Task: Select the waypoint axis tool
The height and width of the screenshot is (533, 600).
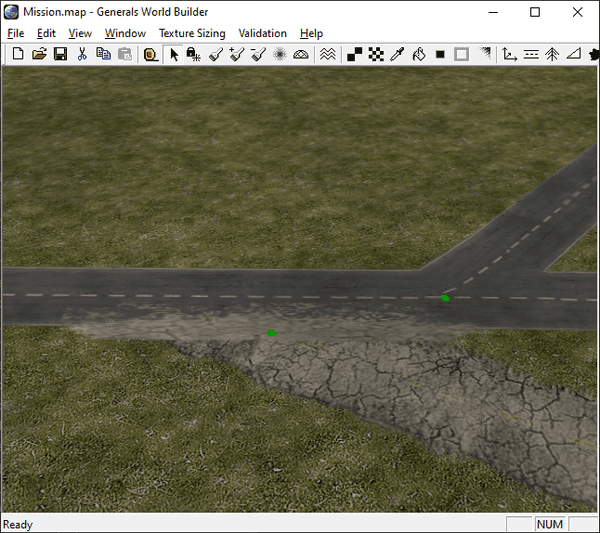Action: click(509, 54)
